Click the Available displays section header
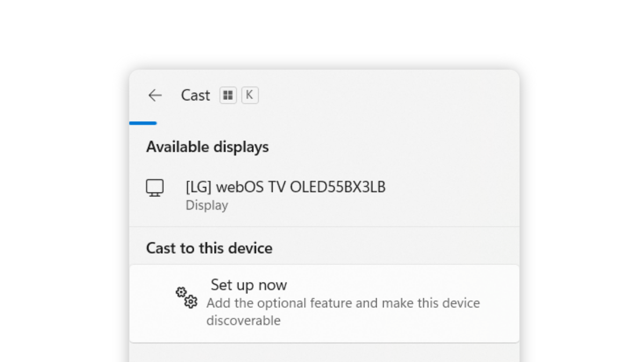644x362 pixels. point(207,146)
